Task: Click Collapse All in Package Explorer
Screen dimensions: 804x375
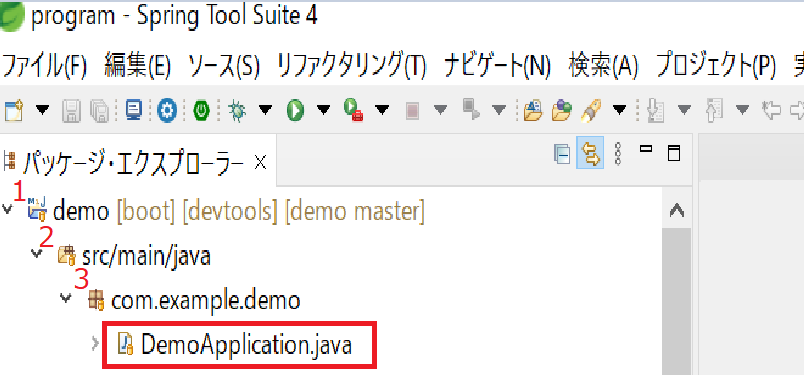Action: click(561, 153)
